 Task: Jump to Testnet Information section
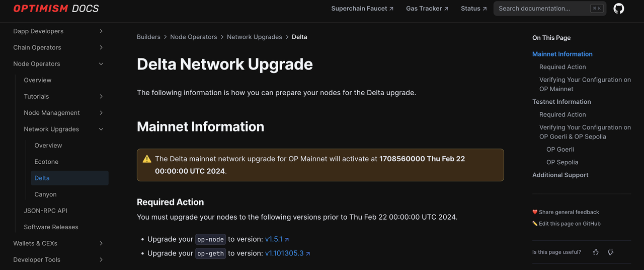(x=561, y=102)
